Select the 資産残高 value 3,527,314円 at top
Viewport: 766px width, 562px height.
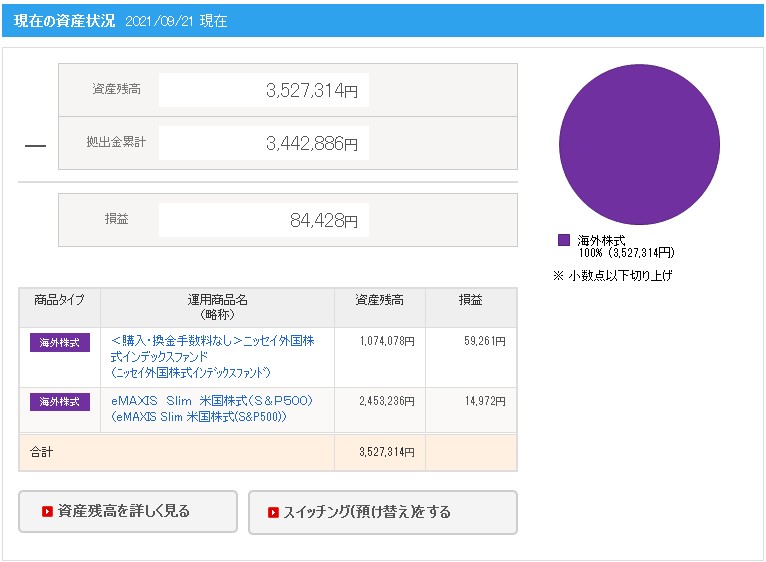tap(312, 90)
